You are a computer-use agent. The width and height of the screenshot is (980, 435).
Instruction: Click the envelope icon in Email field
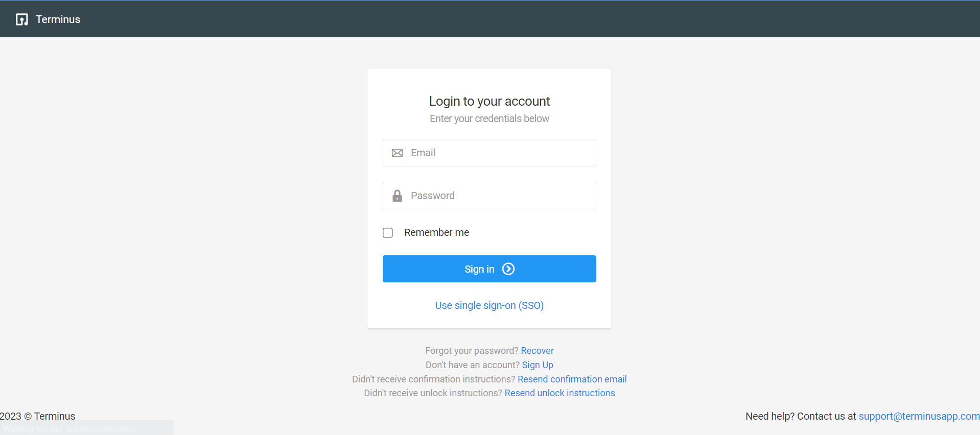click(397, 153)
